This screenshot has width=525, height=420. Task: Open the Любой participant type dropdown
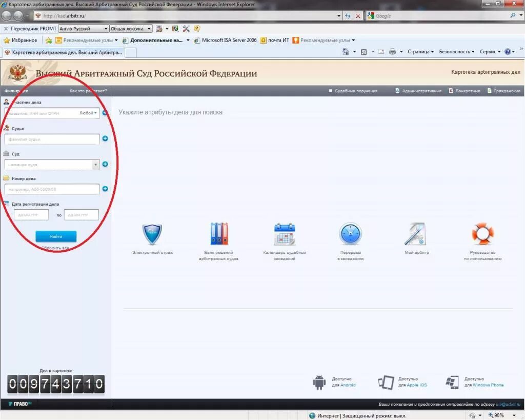coord(88,113)
